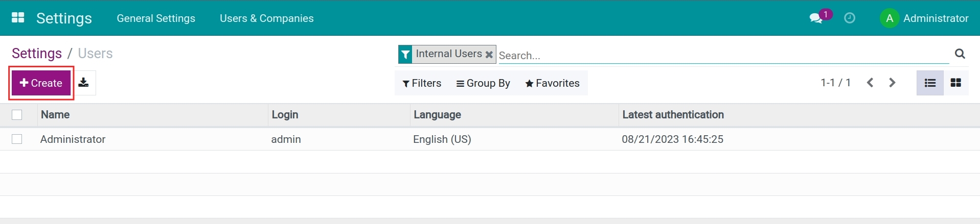Click the Settings app title
The width and height of the screenshot is (980, 224).
pyautogui.click(x=64, y=18)
